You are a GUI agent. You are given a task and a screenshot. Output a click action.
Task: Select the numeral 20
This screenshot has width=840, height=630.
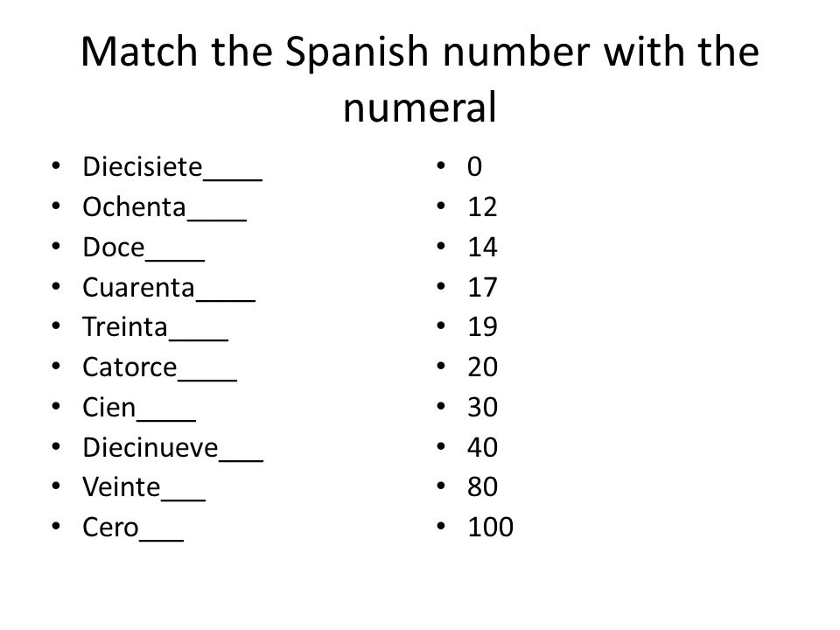coord(483,367)
